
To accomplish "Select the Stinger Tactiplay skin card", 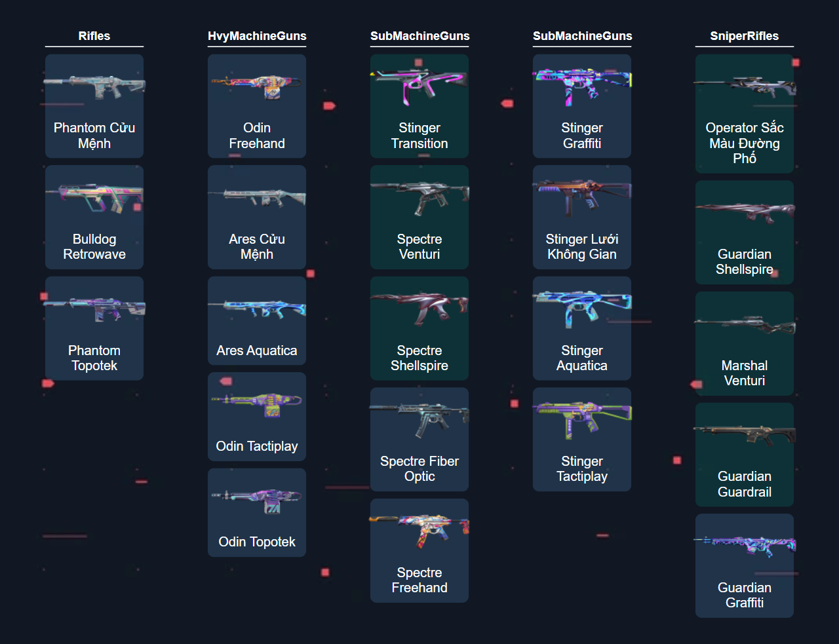I will pos(582,440).
